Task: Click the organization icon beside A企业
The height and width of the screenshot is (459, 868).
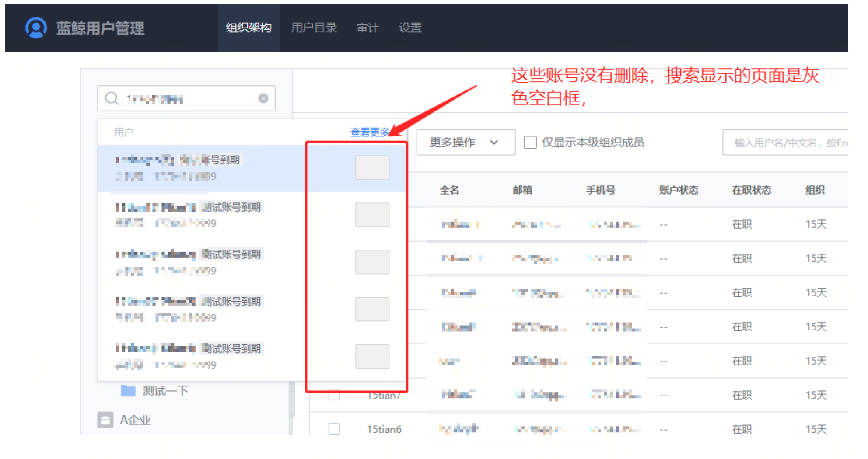Action: (x=105, y=420)
